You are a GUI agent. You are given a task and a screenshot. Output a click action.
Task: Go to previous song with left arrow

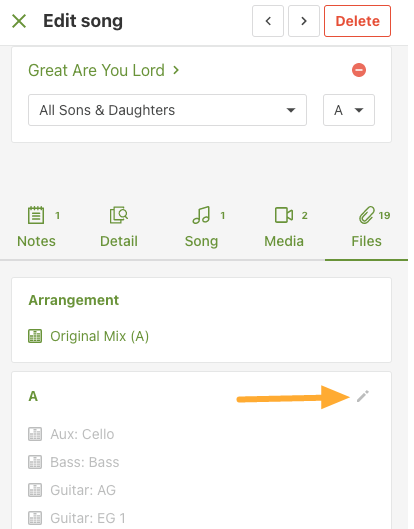pyautogui.click(x=268, y=21)
